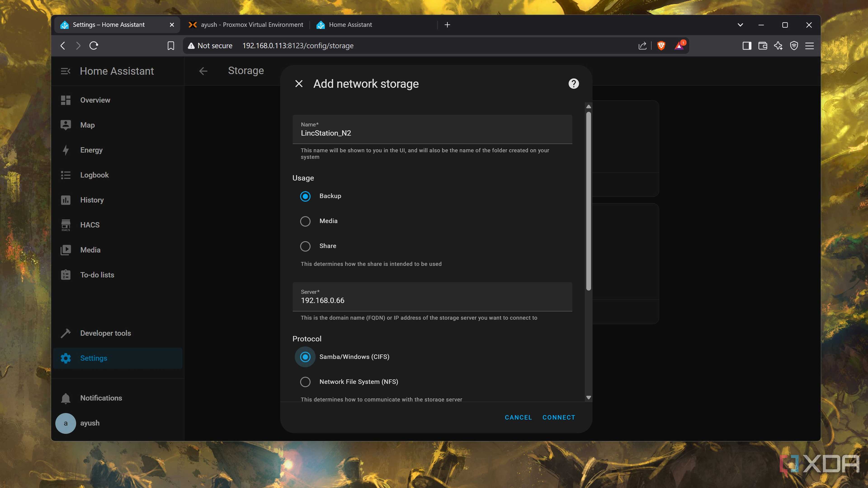The image size is (868, 488).
Task: Open the Logbook page
Action: (118, 175)
